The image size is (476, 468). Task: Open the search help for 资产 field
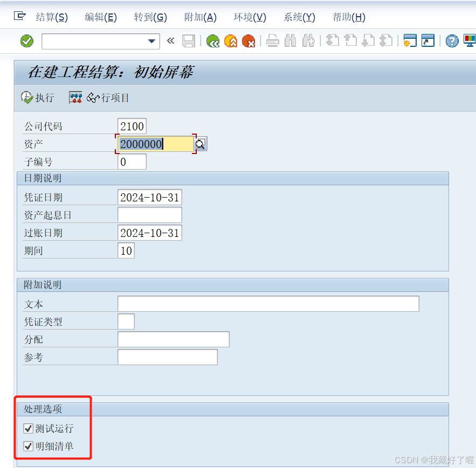pos(201,144)
